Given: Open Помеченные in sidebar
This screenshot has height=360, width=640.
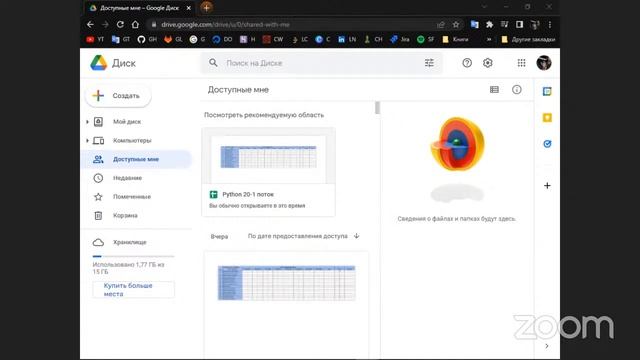Looking at the screenshot, I should click(x=132, y=197).
